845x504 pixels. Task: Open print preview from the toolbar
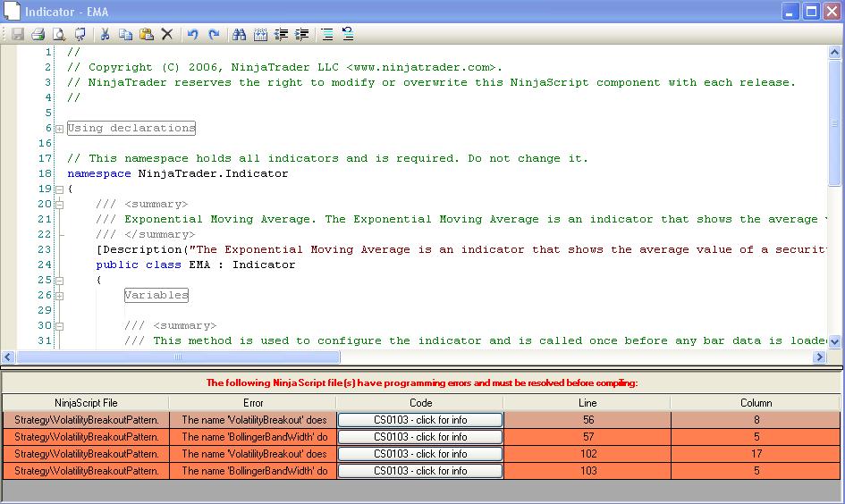click(59, 35)
